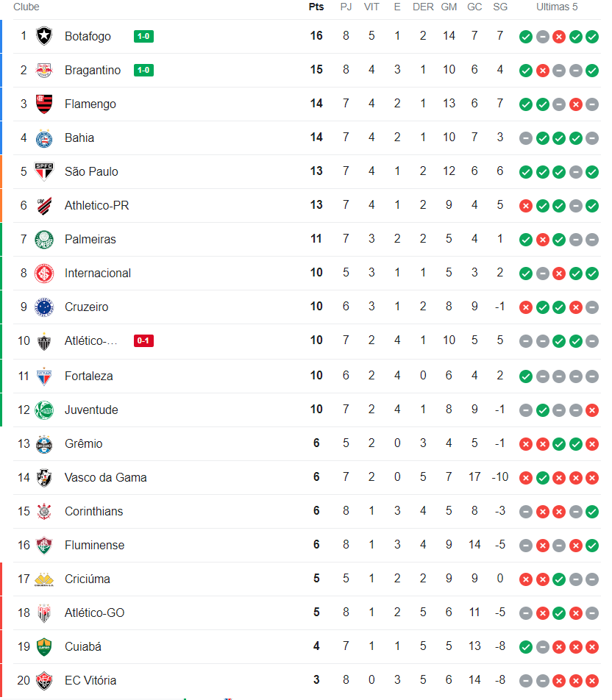Click the Botafogo club crest
Screen dimensions: 612x700
click(x=44, y=36)
